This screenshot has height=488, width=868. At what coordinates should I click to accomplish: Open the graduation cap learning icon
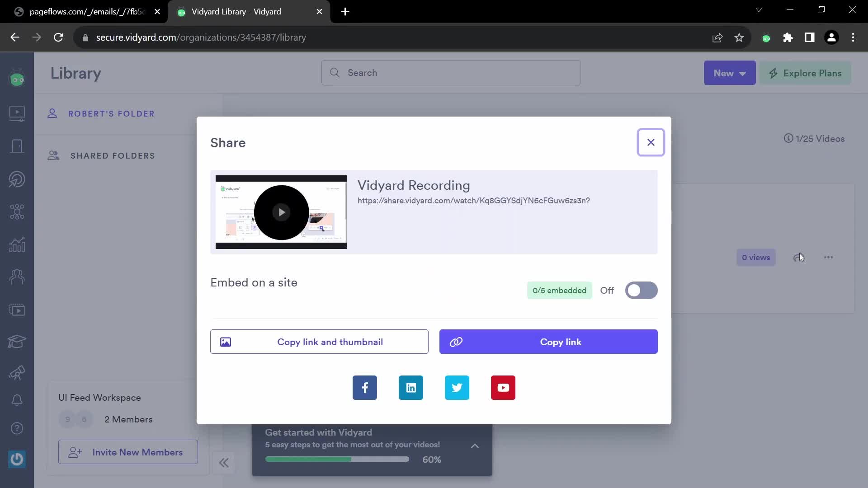click(17, 342)
